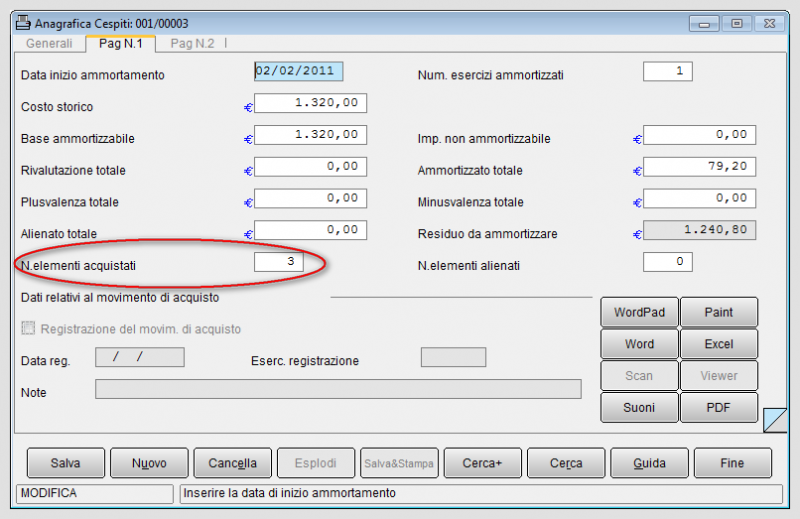Click the Esplodi button
The image size is (800, 519).
(315, 463)
